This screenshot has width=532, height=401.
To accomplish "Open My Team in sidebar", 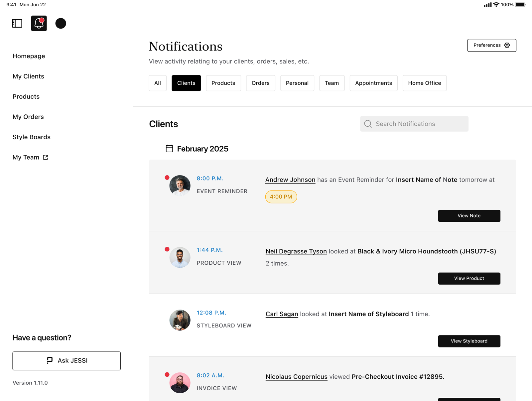I will tap(26, 157).
